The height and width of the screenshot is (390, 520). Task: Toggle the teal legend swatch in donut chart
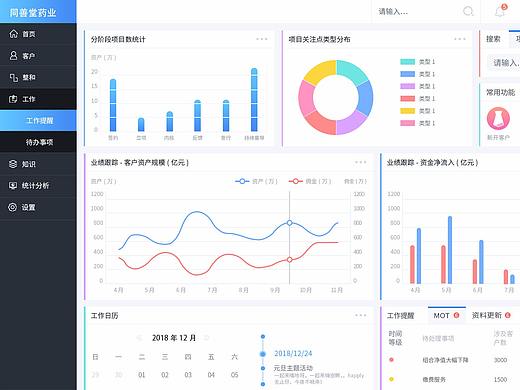tap(407, 62)
